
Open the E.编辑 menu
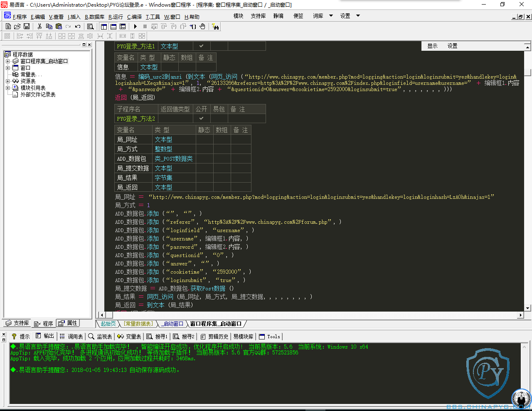click(x=38, y=17)
